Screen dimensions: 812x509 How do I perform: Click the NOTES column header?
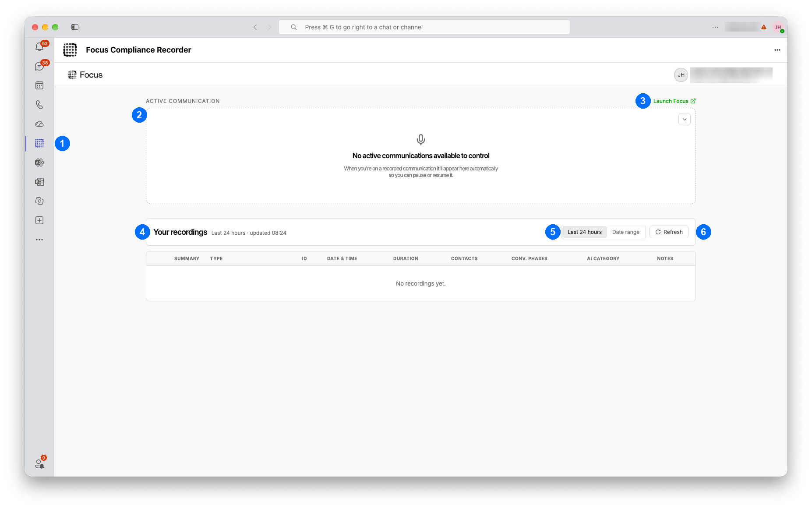coord(665,259)
